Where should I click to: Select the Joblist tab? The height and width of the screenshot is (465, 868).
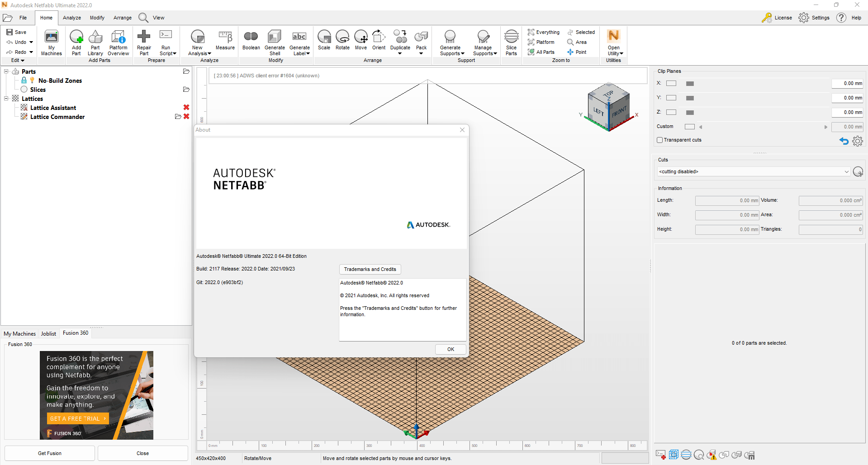click(48, 334)
